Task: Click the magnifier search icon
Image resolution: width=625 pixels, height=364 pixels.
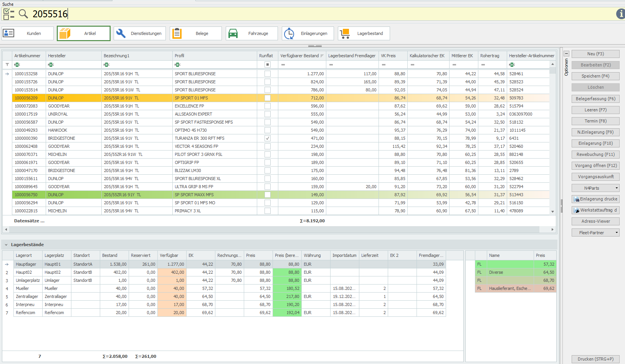Action: tap(23, 14)
